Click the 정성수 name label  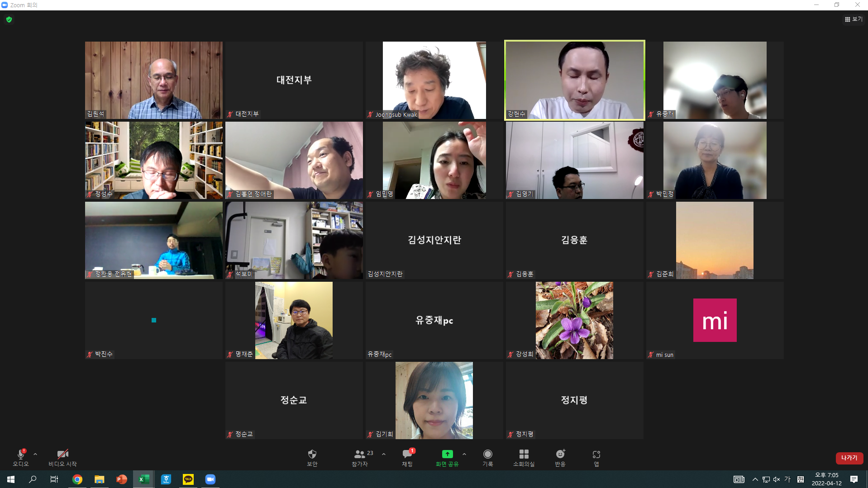[104, 194]
